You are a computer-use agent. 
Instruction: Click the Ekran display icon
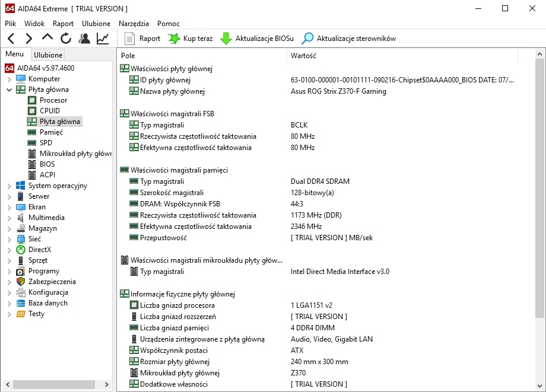coord(21,207)
